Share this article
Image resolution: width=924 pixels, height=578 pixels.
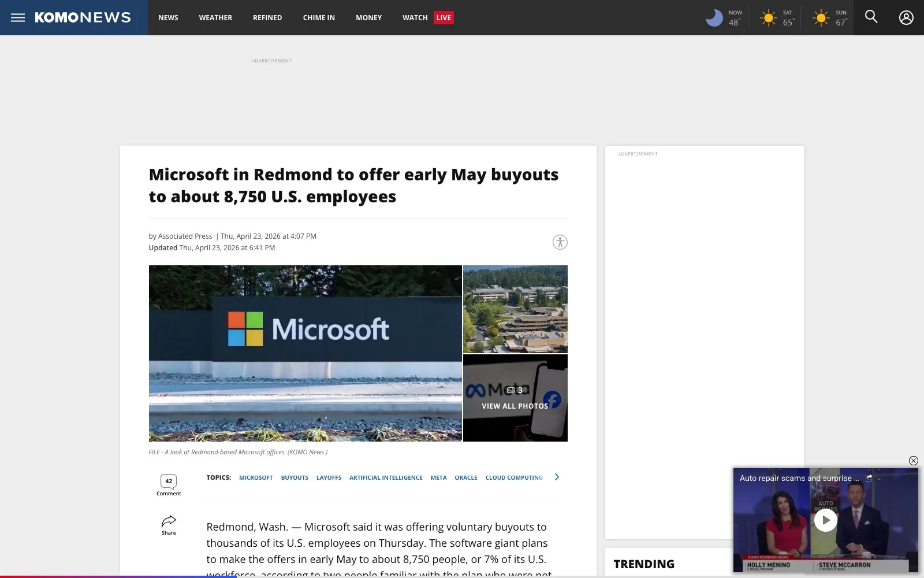169,525
